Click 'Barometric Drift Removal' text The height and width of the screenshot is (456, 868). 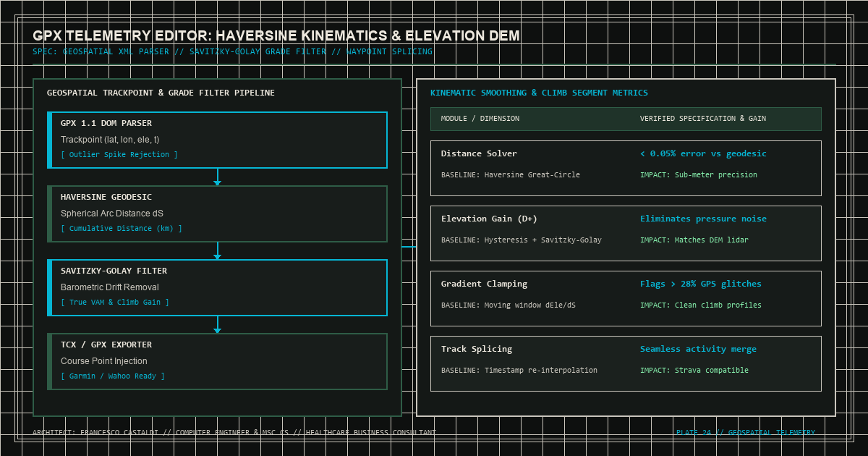coord(110,287)
